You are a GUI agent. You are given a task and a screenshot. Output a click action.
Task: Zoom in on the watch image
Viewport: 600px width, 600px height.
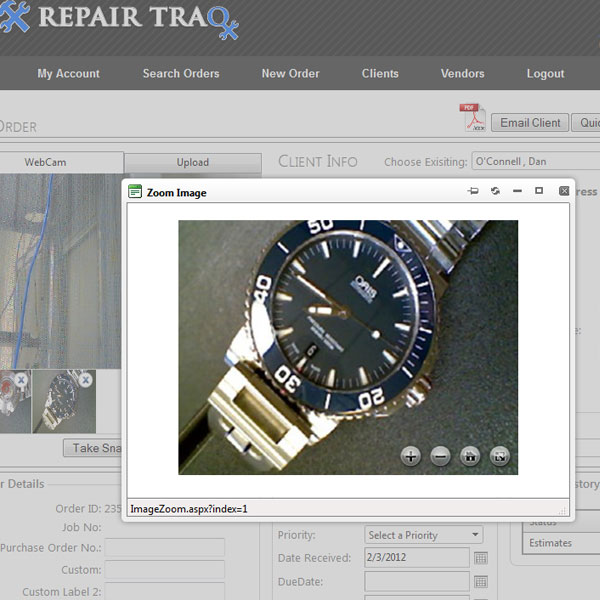pyautogui.click(x=410, y=456)
